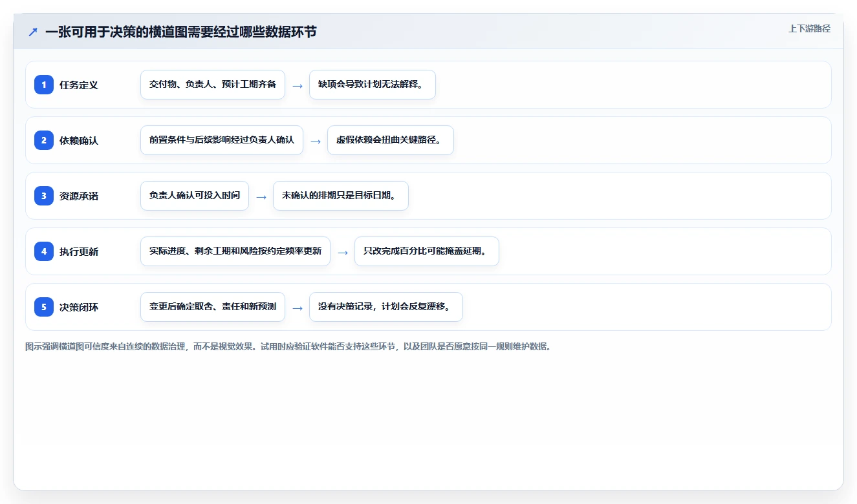Click the arrow in the 决策闭环 row
Screen dimensions: 857x504
click(298, 308)
